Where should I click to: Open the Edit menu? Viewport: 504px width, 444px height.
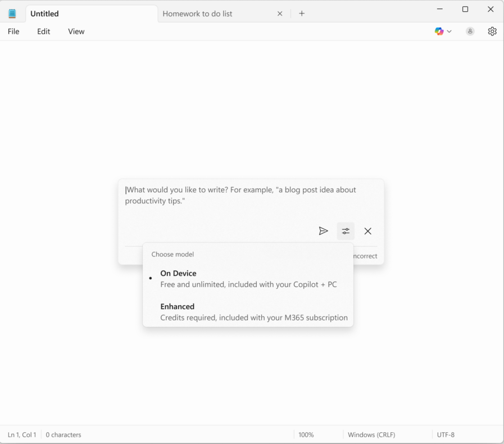click(43, 31)
